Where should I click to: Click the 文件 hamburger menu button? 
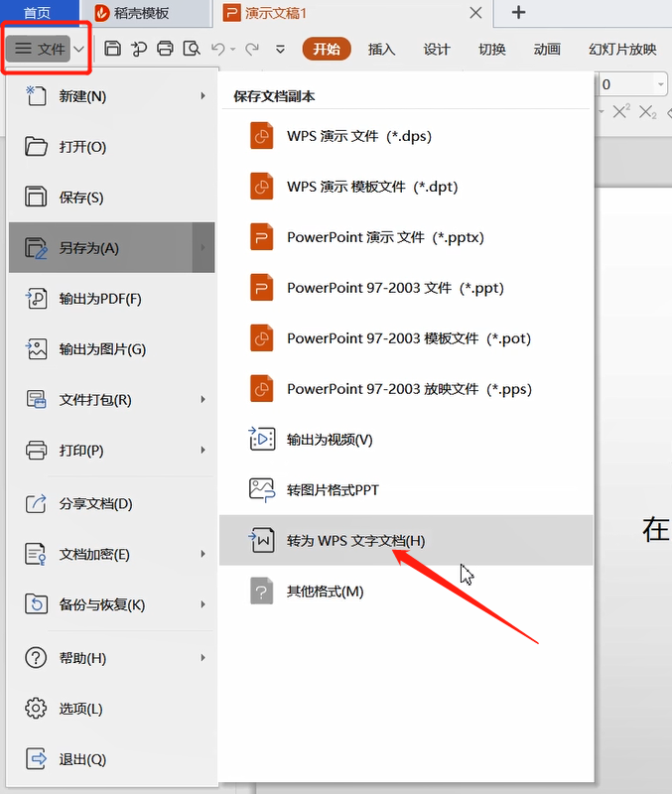tap(39, 49)
